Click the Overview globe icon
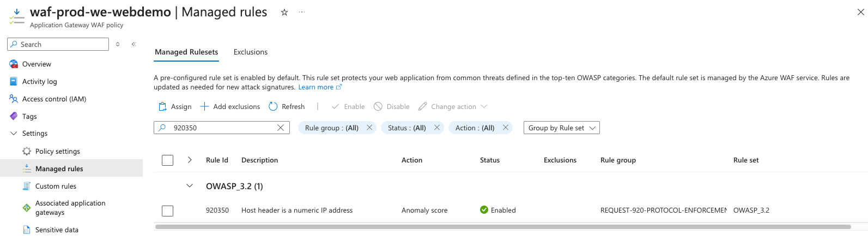The height and width of the screenshot is (241, 868). tap(14, 64)
